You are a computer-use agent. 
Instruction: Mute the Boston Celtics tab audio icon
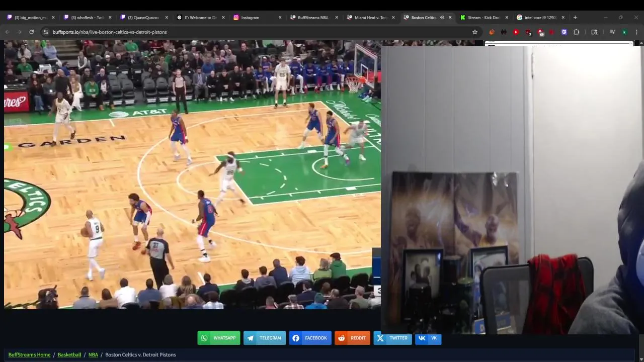coord(442,18)
